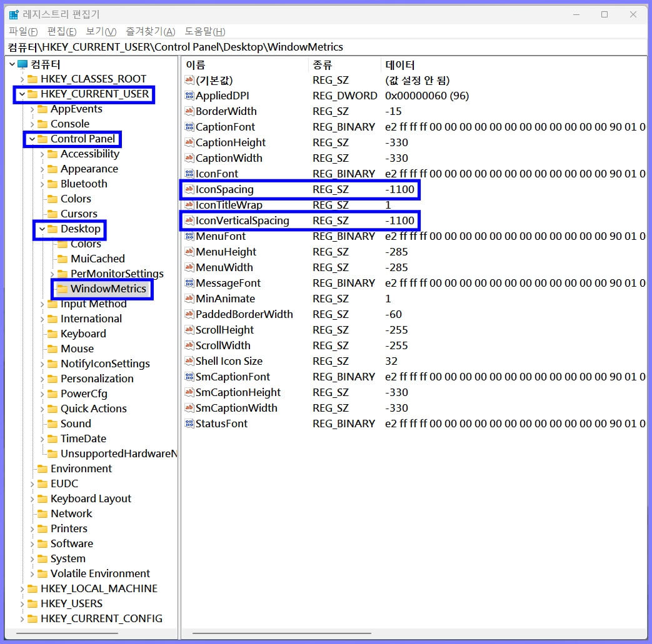Click the folder icon of MuiCached
This screenshot has height=644, width=652.
pyautogui.click(x=63, y=259)
